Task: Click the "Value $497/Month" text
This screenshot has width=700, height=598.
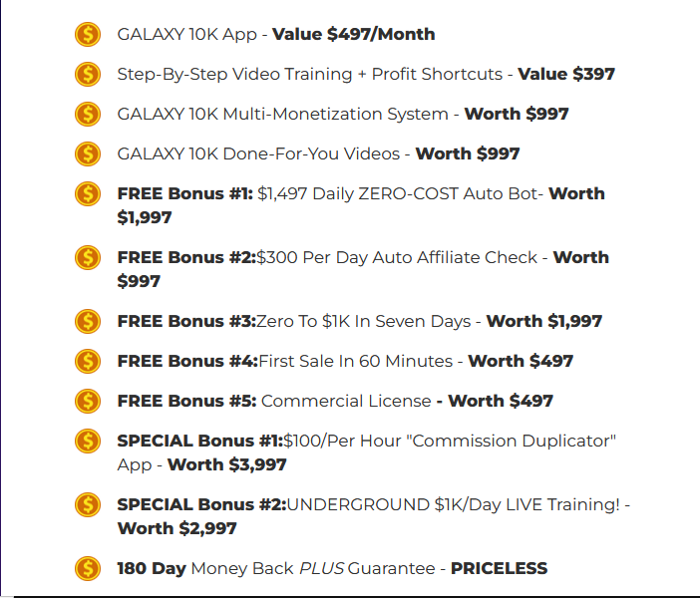Action: [353, 34]
